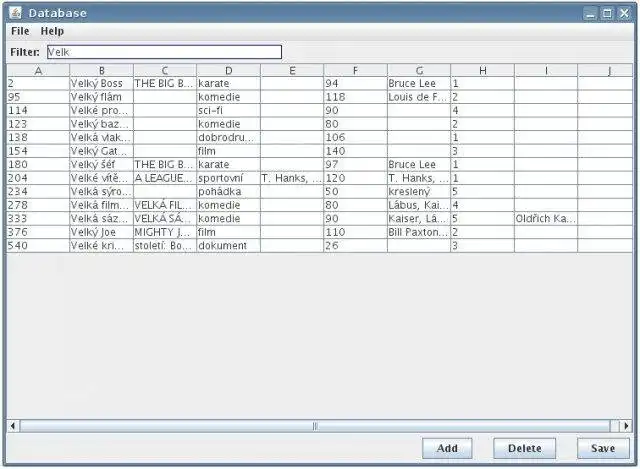Select the cell 'sportovní'

[229, 178]
